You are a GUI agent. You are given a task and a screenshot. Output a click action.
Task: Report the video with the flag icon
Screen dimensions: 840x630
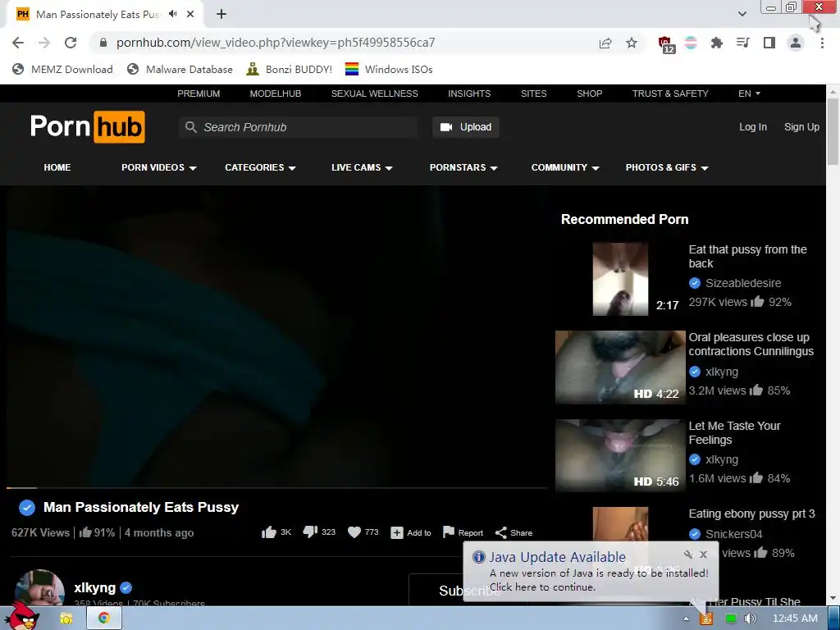tap(463, 532)
